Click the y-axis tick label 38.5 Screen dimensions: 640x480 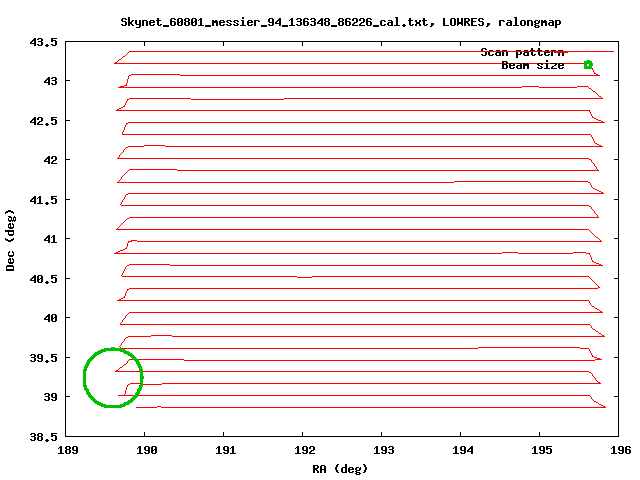[43, 437]
